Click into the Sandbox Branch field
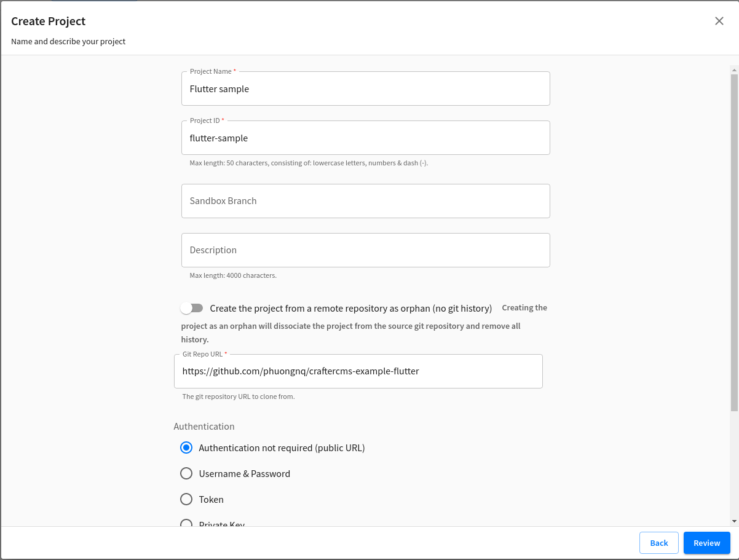Screen dimensions: 739x560 click(365, 201)
